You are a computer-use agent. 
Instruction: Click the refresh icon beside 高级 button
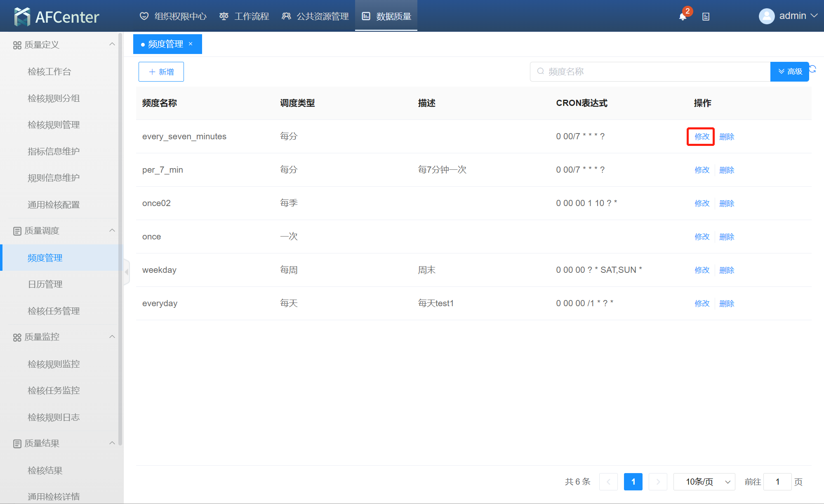click(812, 69)
